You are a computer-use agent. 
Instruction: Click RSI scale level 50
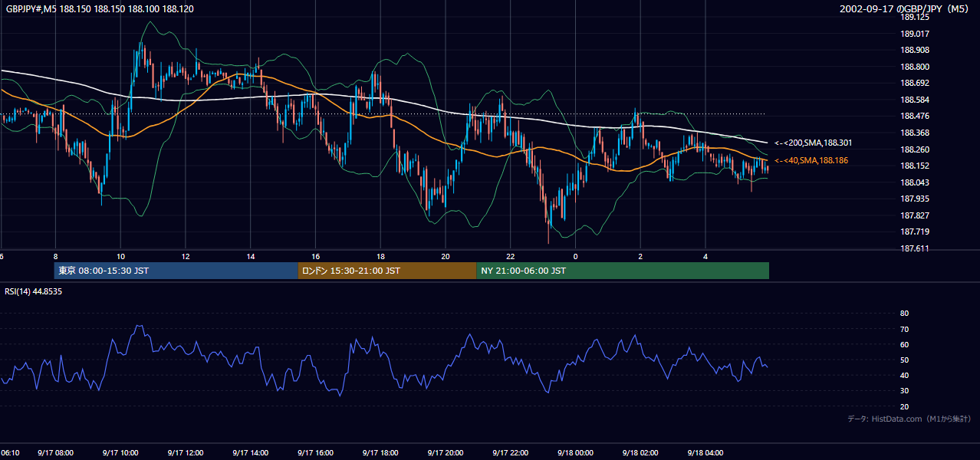[x=904, y=360]
